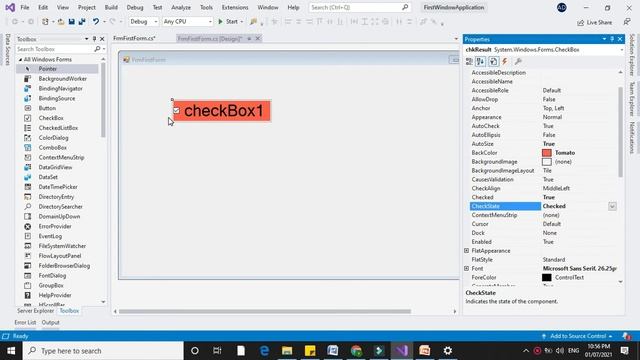The height and width of the screenshot is (360, 640).
Task: Open the Start button dropdown arrow
Action: point(242,22)
